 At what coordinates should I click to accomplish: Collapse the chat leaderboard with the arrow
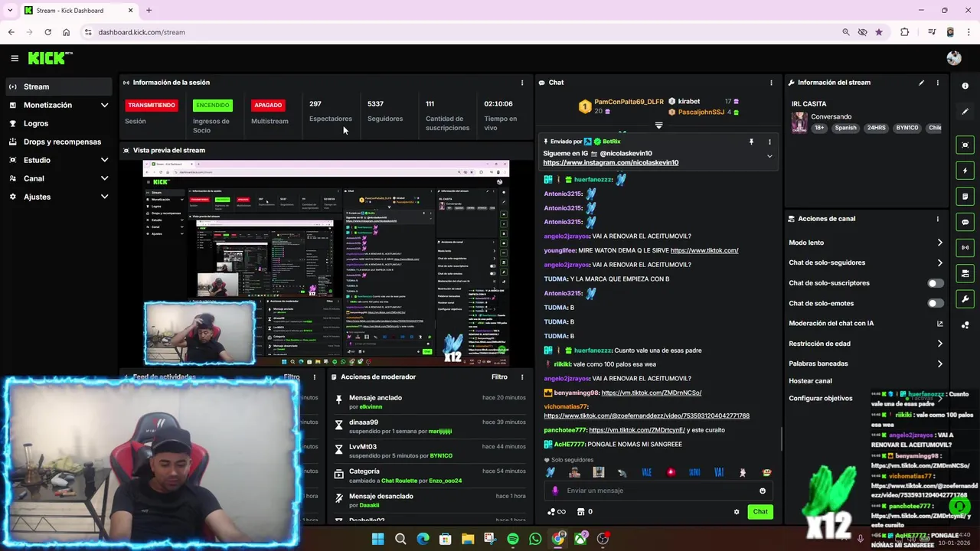click(x=658, y=125)
